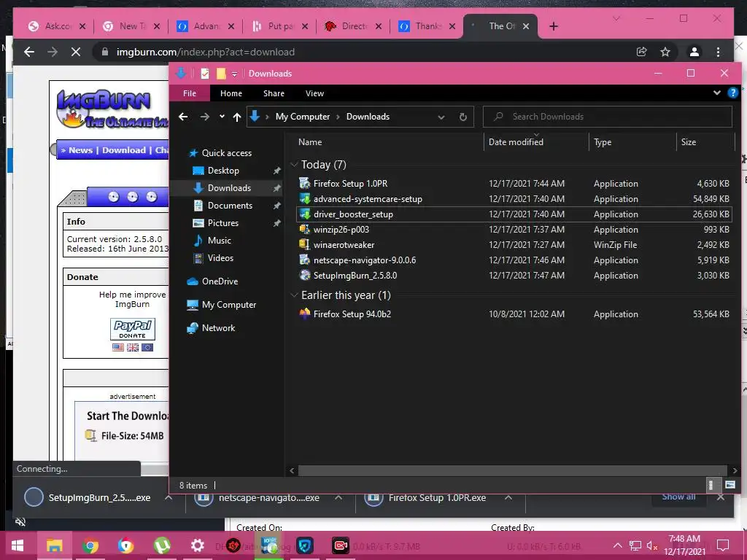Screen dimensions: 747x560
Task: Select SetupImgBurn_2.5.8.0 file icon
Action: coord(304,275)
